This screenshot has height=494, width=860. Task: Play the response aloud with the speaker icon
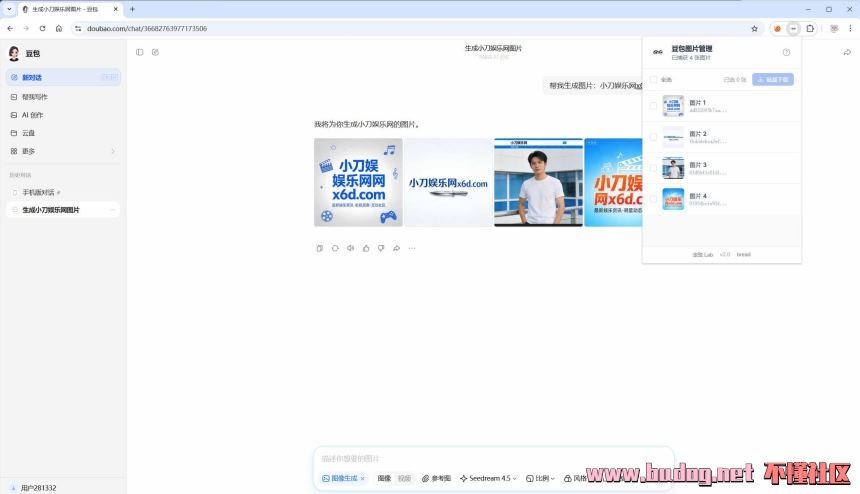coord(350,248)
